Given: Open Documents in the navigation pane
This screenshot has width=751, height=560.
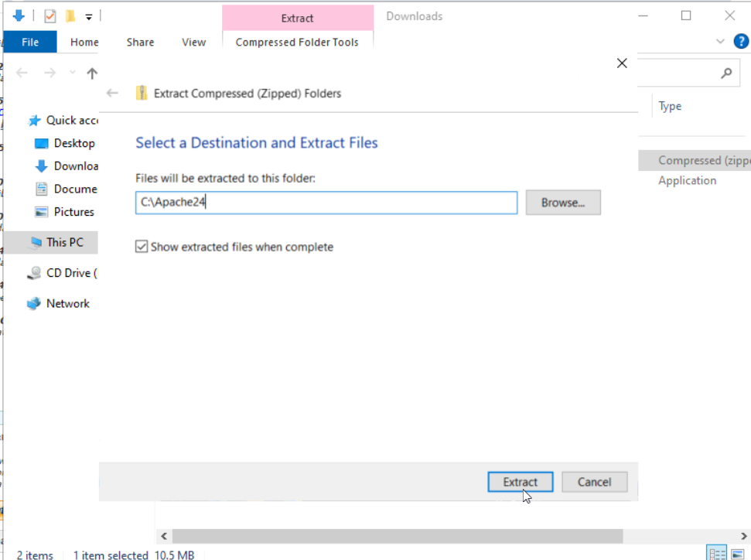Looking at the screenshot, I should click(67, 190).
